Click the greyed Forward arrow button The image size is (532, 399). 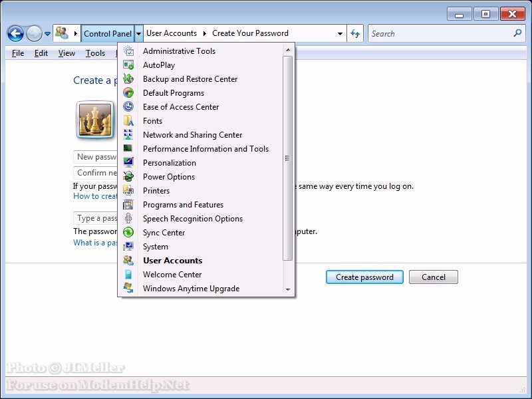click(x=34, y=34)
